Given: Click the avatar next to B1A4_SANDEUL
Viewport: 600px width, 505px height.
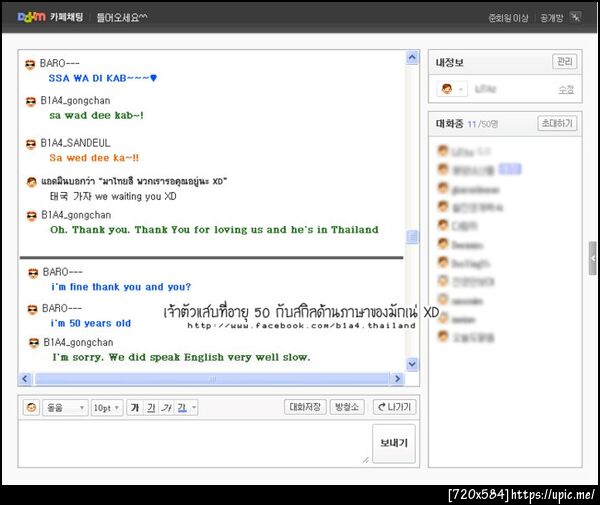Looking at the screenshot, I should click(31, 144).
